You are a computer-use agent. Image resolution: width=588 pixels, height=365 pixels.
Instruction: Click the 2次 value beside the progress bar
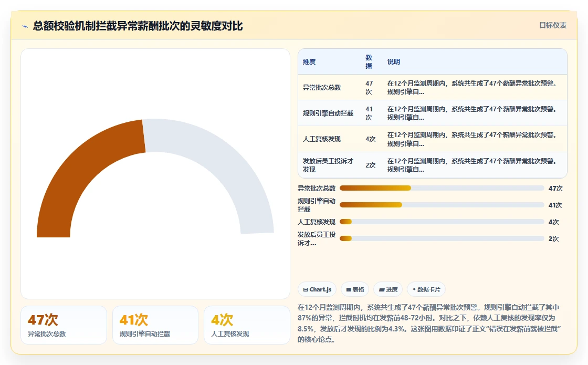(554, 238)
